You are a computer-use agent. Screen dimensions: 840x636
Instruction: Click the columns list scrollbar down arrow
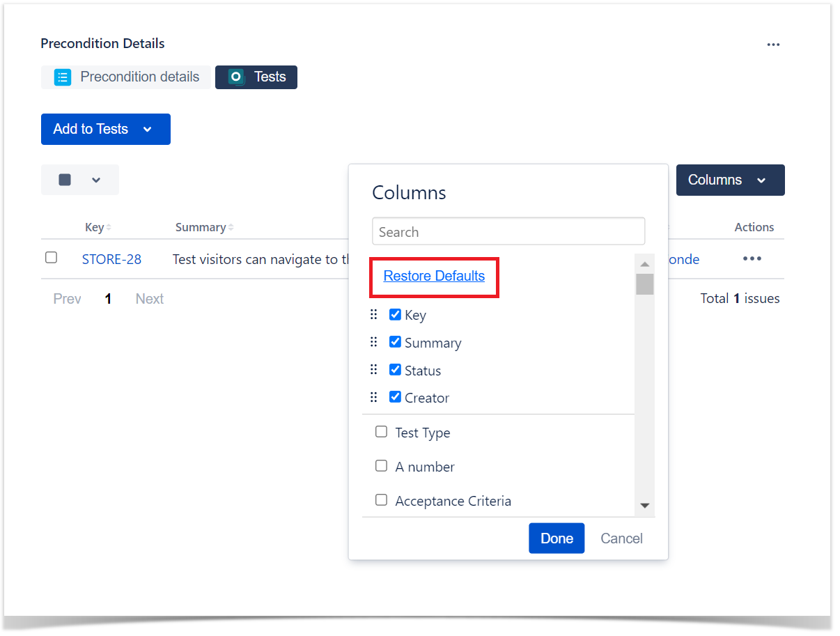[644, 506]
